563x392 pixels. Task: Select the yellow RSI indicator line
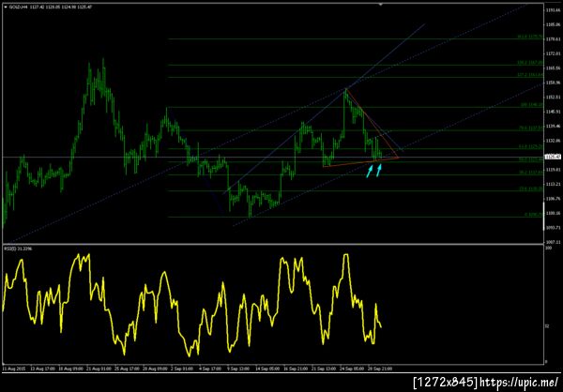[x=191, y=305]
